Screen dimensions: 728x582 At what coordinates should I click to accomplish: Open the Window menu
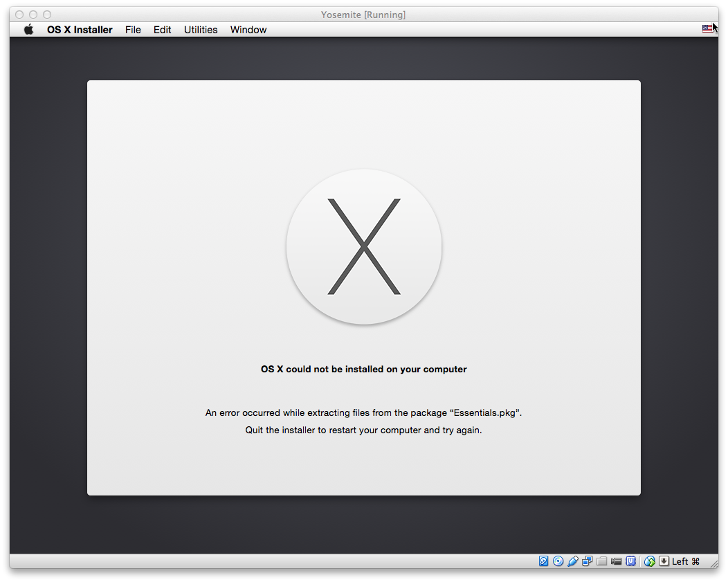pyautogui.click(x=248, y=30)
